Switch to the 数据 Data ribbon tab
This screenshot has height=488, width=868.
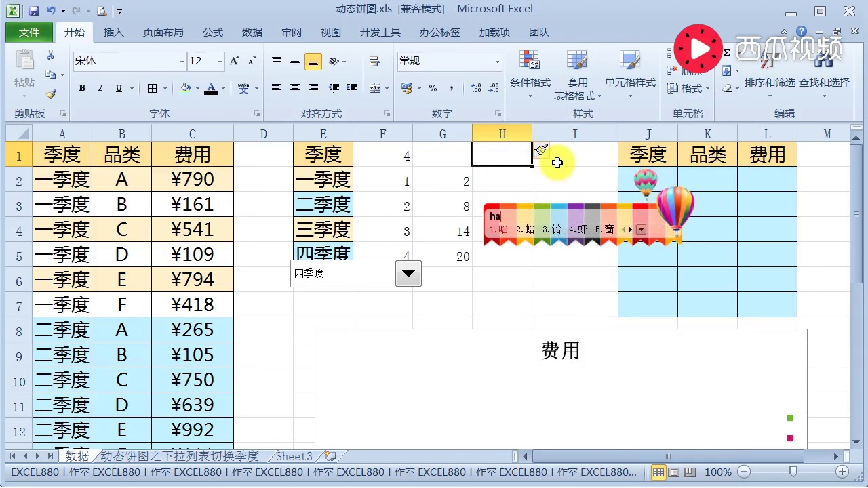(252, 32)
